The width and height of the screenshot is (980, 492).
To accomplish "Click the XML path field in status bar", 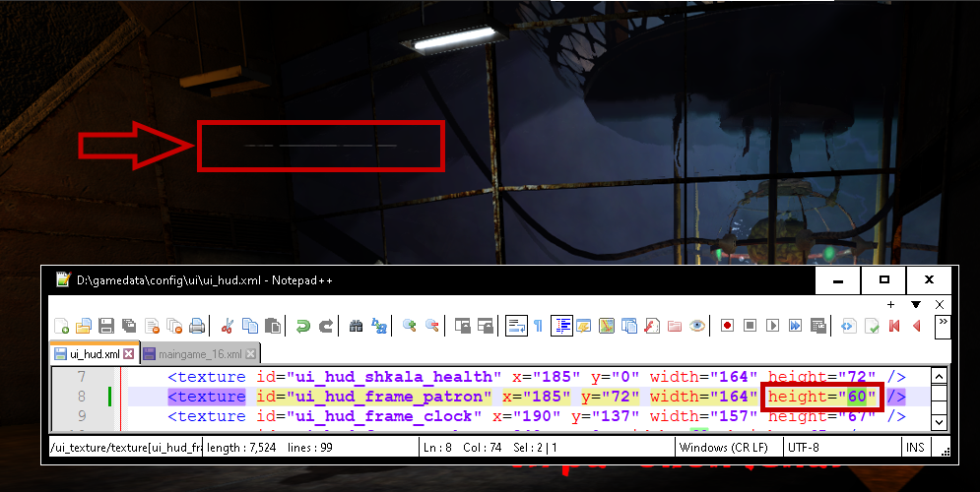I will (126, 447).
